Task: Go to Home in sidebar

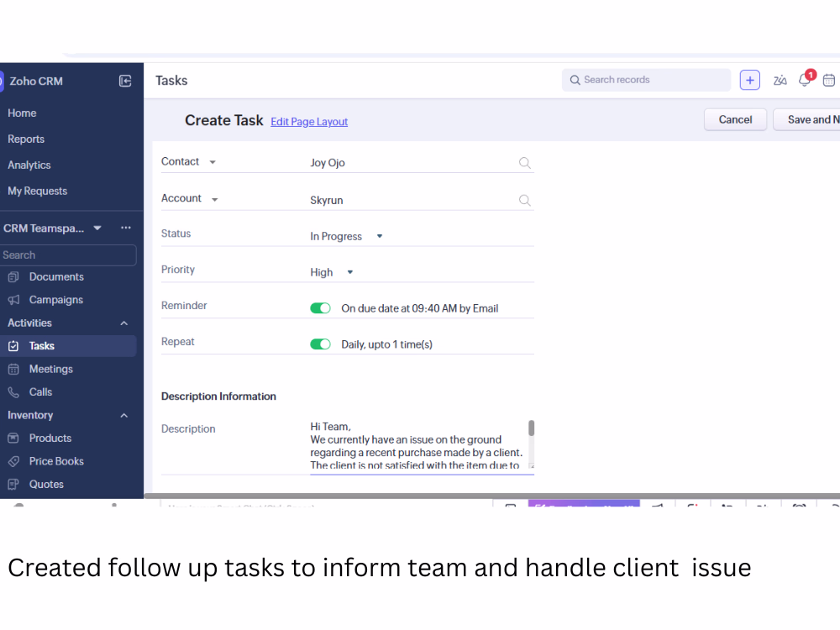Action: coord(22,113)
